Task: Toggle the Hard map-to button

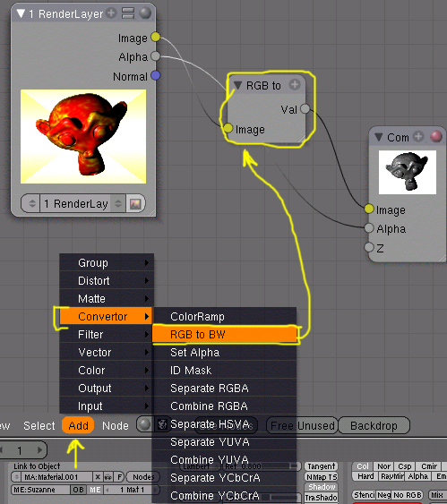Action: point(365,476)
